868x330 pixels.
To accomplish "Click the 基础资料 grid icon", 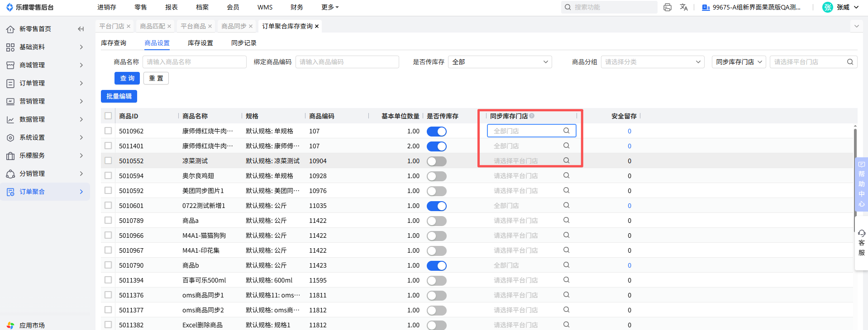I will point(10,47).
